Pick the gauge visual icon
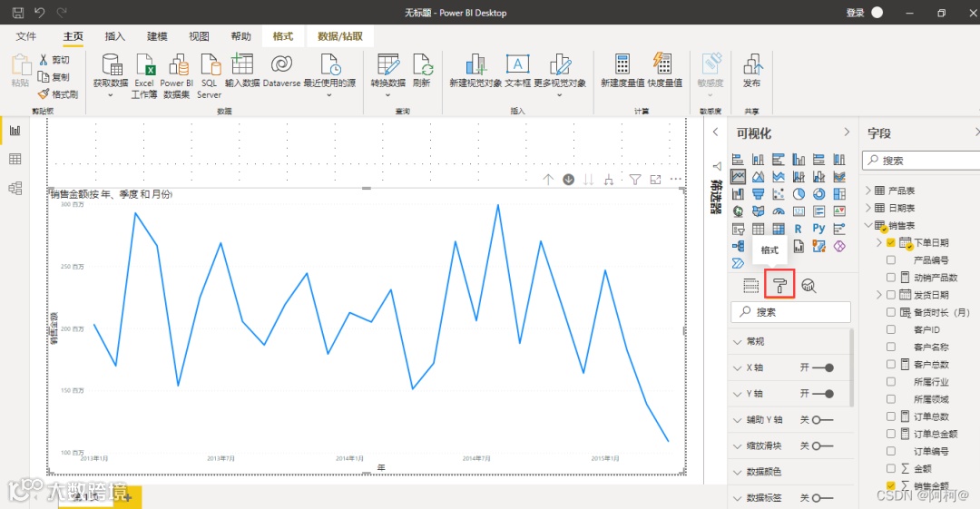The image size is (980, 509). click(779, 211)
